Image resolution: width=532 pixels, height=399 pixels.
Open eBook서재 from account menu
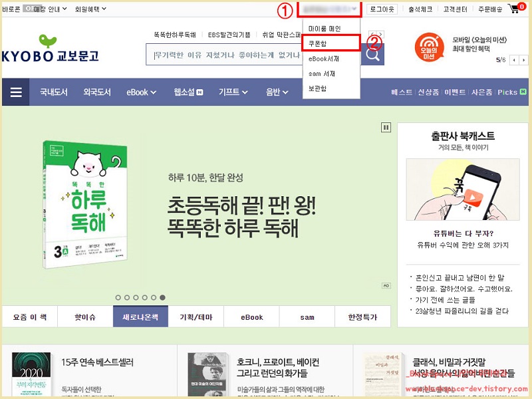tap(324, 59)
